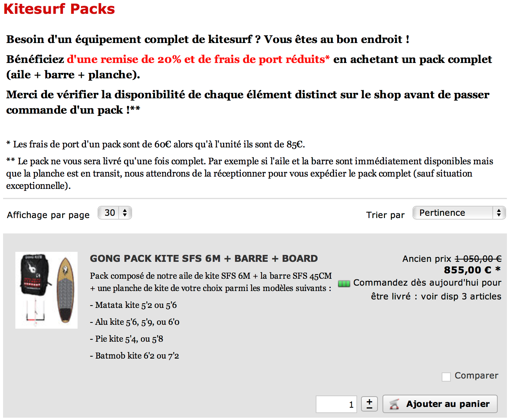This screenshot has height=420, width=510.
Task: Tick the Comparer checkbox
Action: (x=446, y=377)
